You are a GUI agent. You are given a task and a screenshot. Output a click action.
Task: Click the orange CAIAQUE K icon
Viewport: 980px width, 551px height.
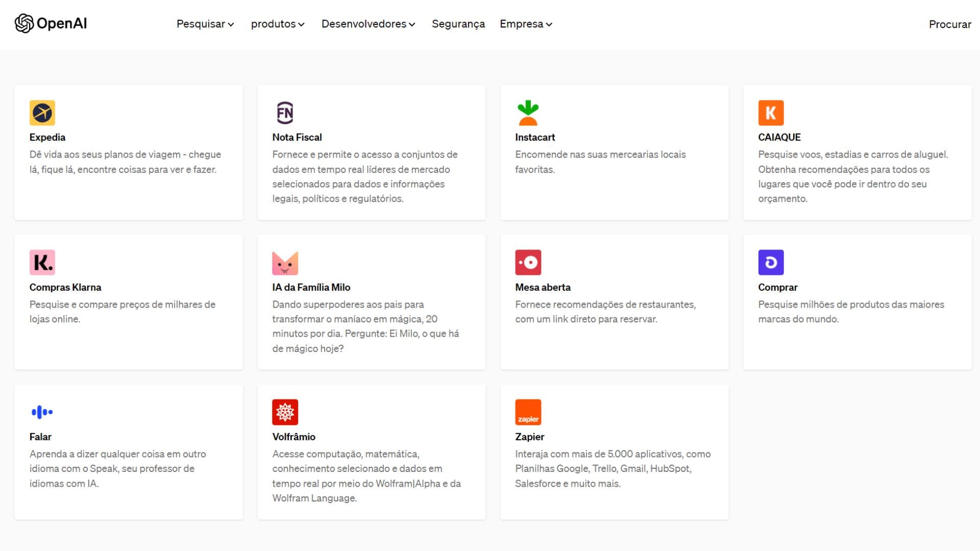(771, 113)
